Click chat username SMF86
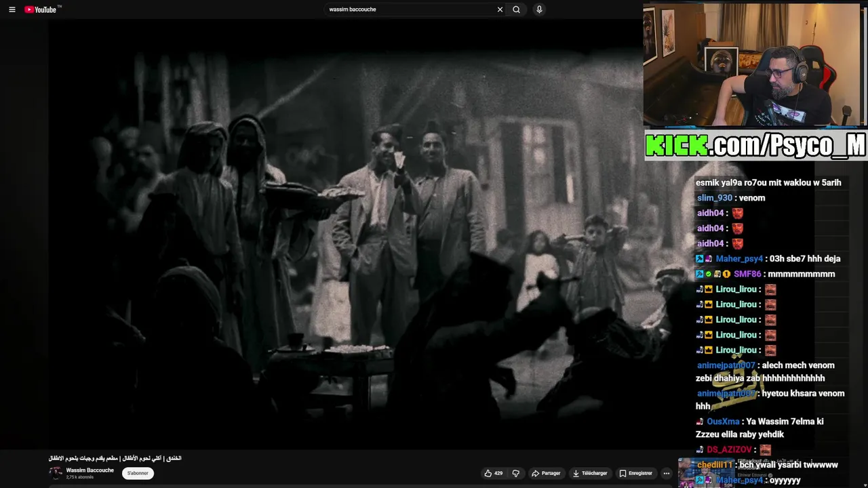Viewport: 868px width, 488px height. (747, 274)
